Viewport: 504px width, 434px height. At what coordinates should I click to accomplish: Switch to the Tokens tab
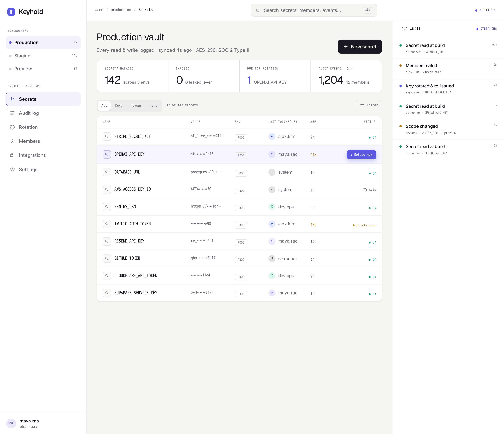[136, 106]
